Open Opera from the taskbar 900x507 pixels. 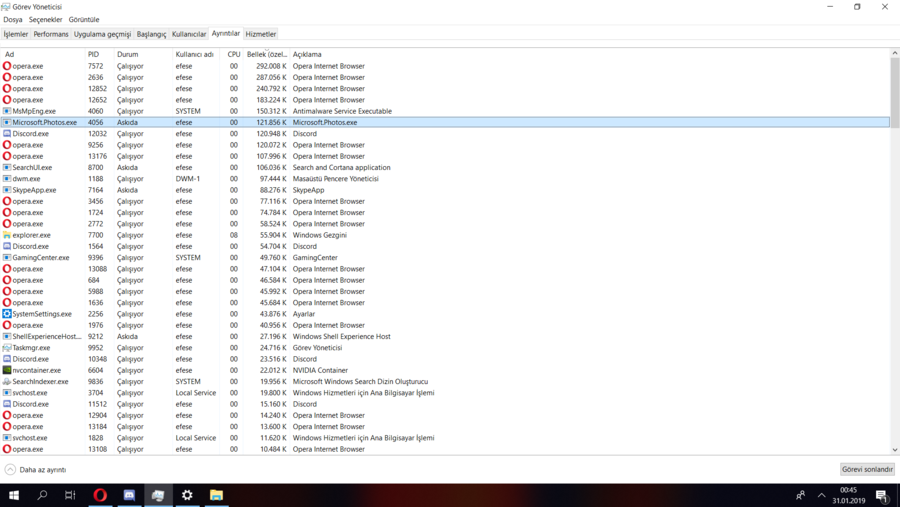pyautogui.click(x=100, y=495)
